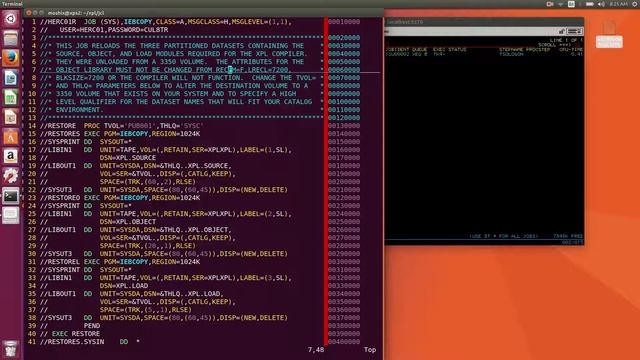The height and width of the screenshot is (360, 640).
Task: Open the Amazon launcher in dock
Action: pos(11,157)
